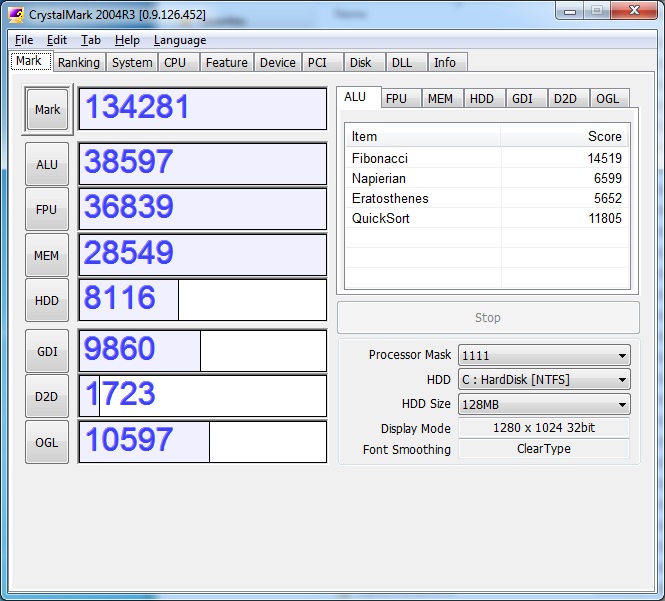
Task: Select the QuickSort row
Action: (487, 218)
